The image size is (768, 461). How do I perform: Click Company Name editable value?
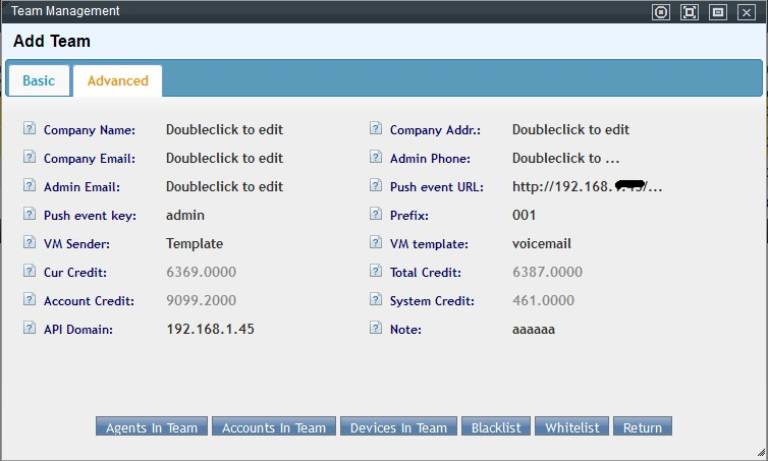point(224,130)
